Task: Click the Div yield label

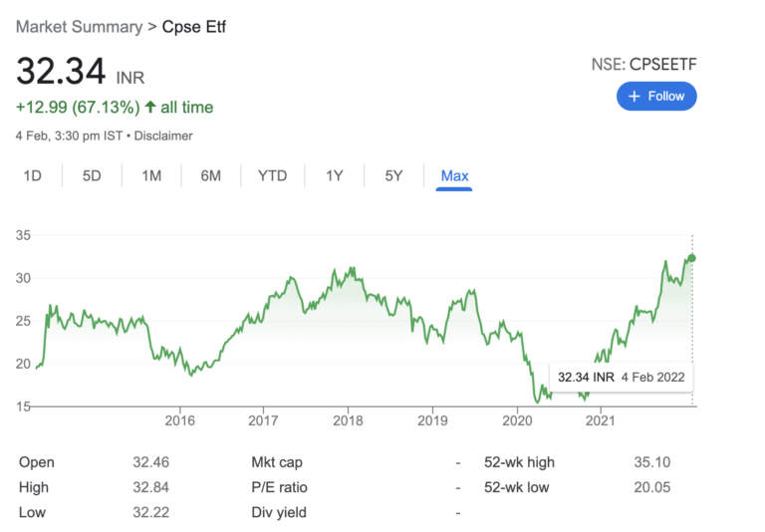Action: click(x=279, y=512)
